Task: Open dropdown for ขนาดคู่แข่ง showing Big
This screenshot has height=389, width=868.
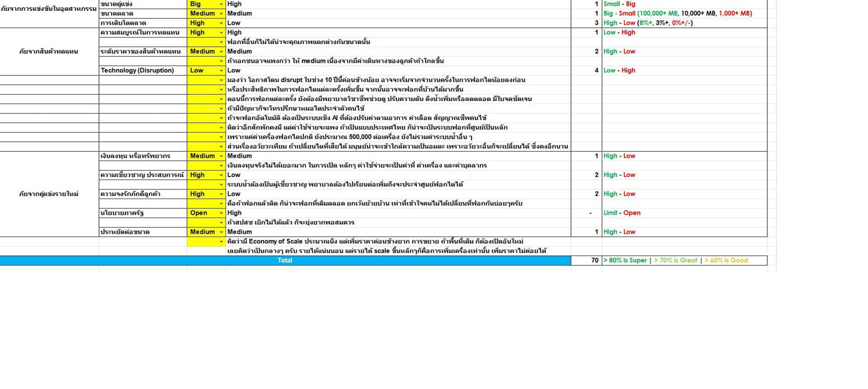Action: click(x=221, y=4)
